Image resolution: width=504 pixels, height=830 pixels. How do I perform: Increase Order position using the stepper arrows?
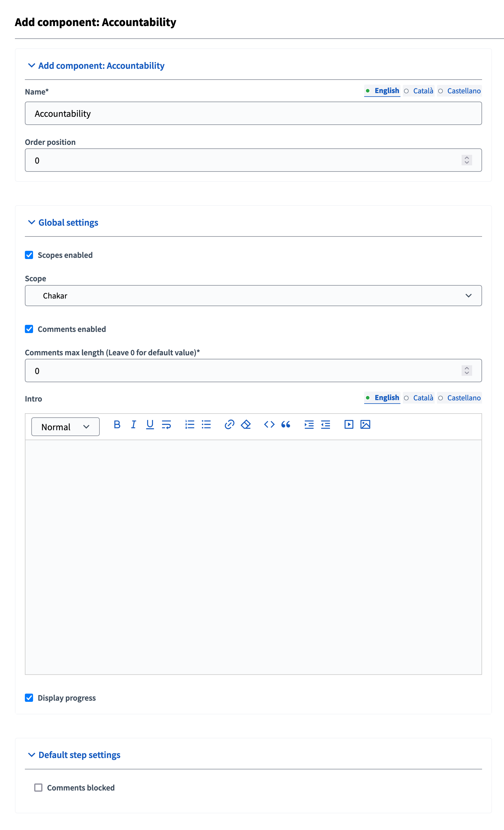pyautogui.click(x=466, y=158)
